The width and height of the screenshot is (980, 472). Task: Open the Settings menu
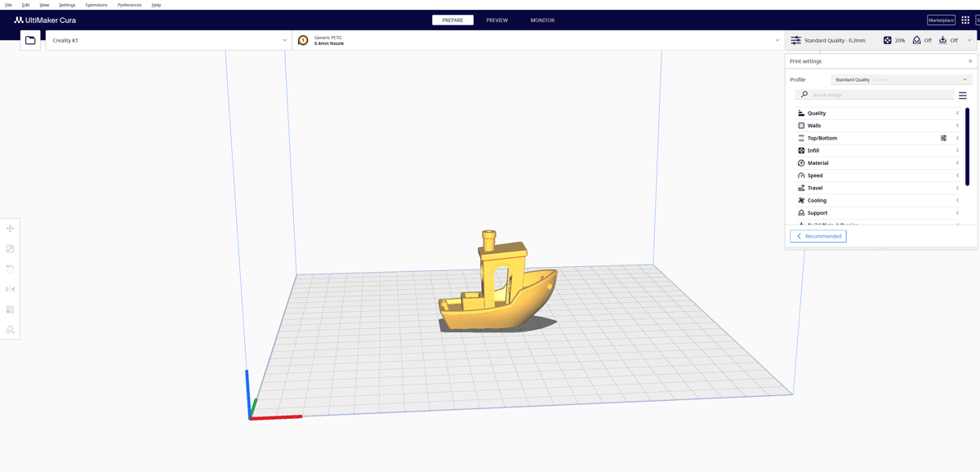click(x=67, y=5)
